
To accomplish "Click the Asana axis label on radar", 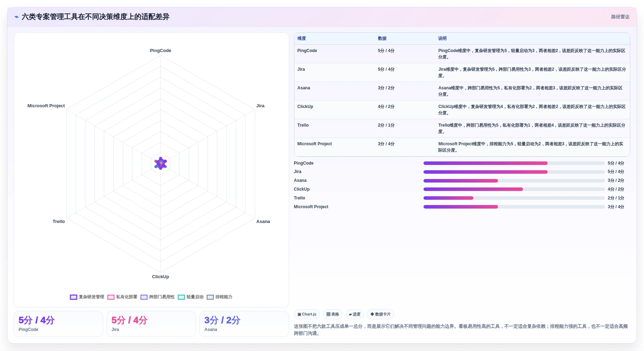I will (263, 222).
